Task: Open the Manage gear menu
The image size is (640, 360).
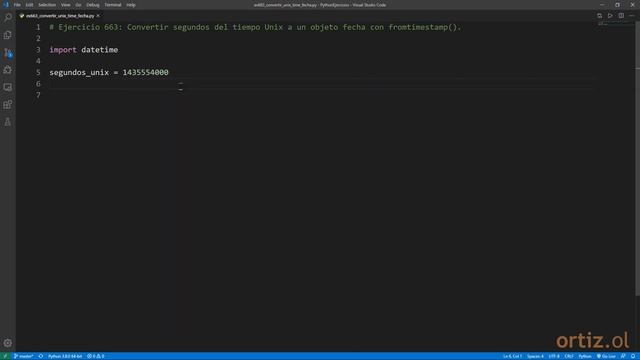Action: (8, 343)
